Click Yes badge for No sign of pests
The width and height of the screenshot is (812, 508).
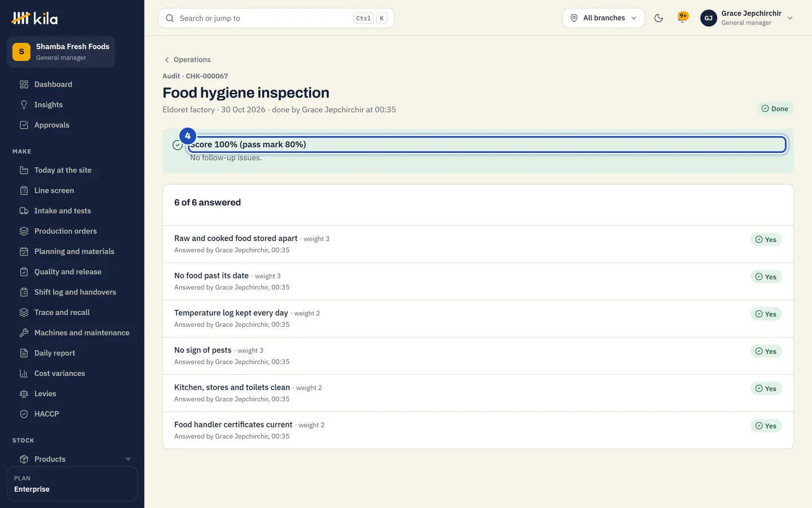(x=766, y=352)
